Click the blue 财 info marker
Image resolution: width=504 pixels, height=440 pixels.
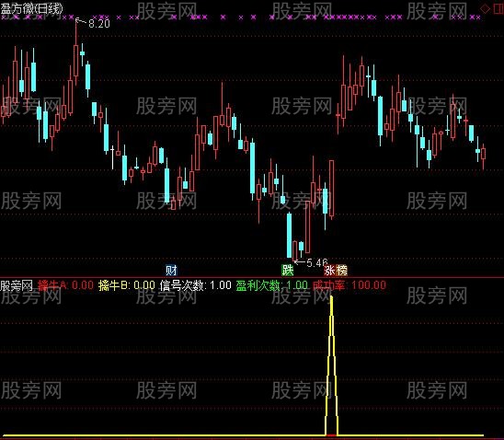[x=171, y=271]
